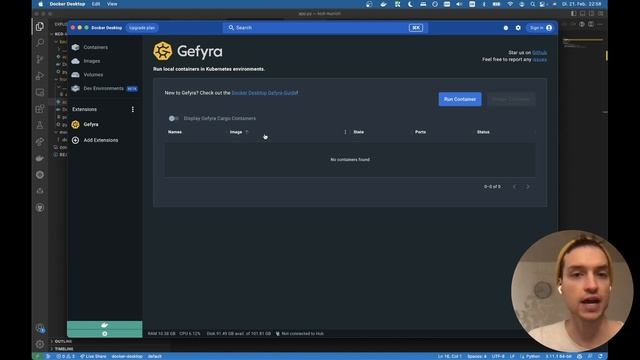Click Docker whale icon in menu bar
The width and height of the screenshot is (640, 360).
point(383,4)
